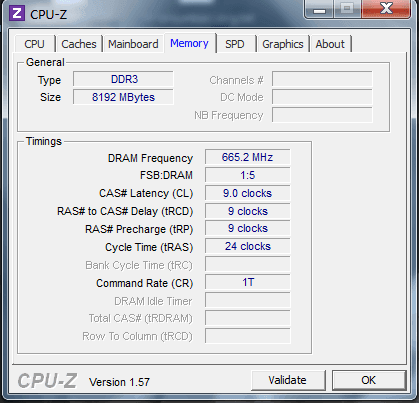The height and width of the screenshot is (403, 419).
Task: Click the "RAS# Precharge (tRP)" label
Action: click(139, 229)
